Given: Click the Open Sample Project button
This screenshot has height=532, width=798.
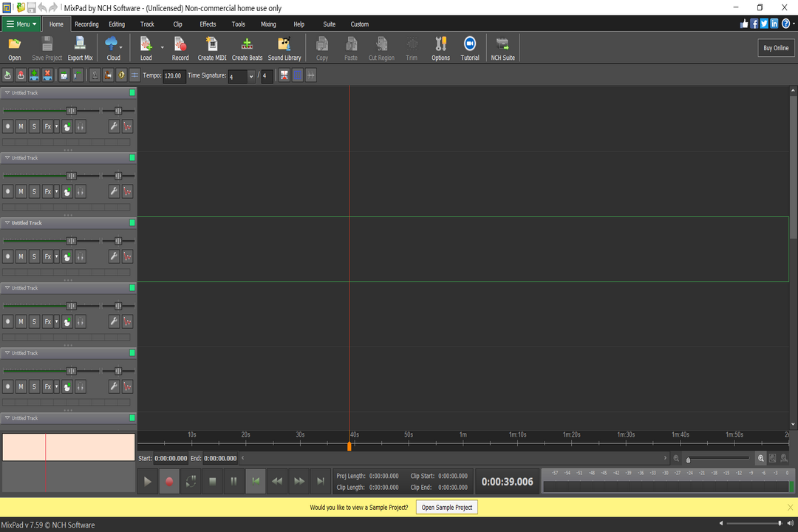Looking at the screenshot, I should pyautogui.click(x=446, y=507).
